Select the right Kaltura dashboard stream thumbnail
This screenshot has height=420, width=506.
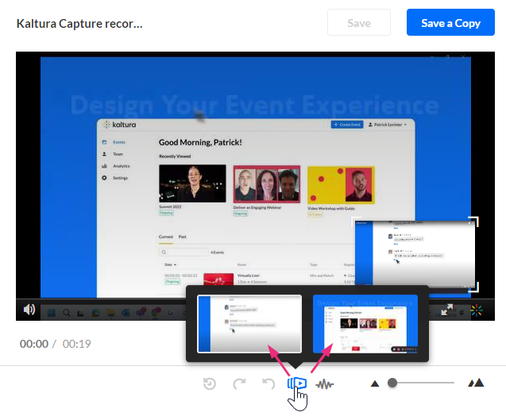pyautogui.click(x=365, y=324)
